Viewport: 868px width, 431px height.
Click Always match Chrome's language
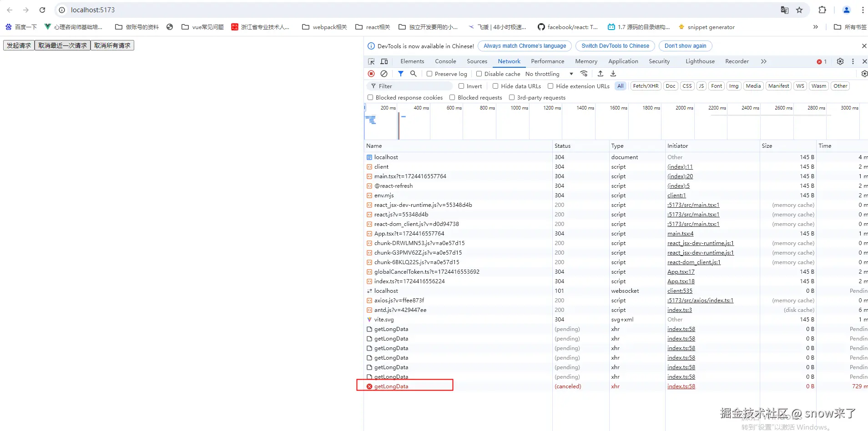525,46
